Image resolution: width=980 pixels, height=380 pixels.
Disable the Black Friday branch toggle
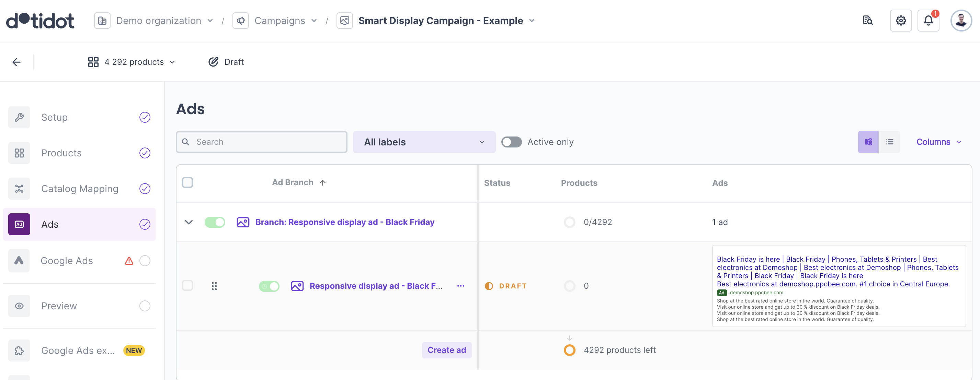pyautogui.click(x=215, y=222)
